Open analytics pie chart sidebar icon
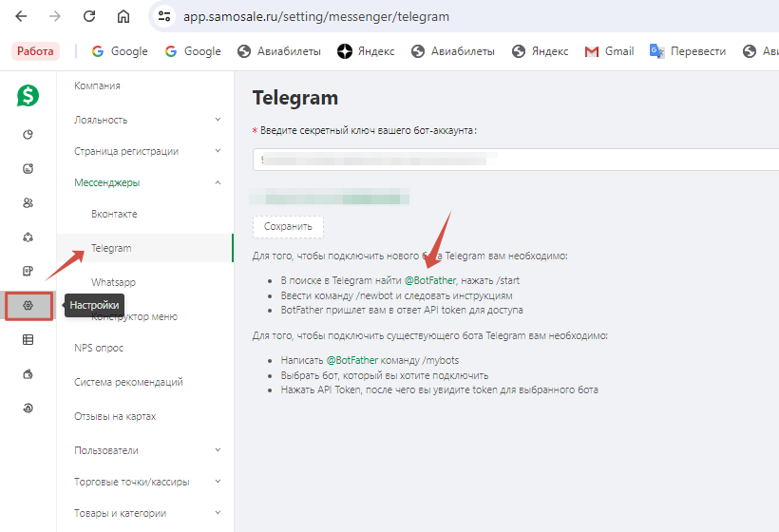 28,135
